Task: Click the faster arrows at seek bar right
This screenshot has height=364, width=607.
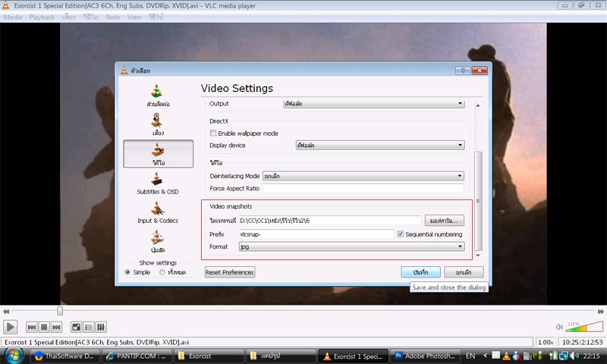Action: [601, 312]
